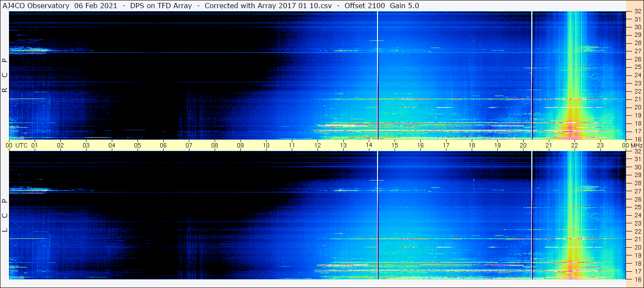Select 16 MHz at bottom of lower scale

[x=637, y=279]
